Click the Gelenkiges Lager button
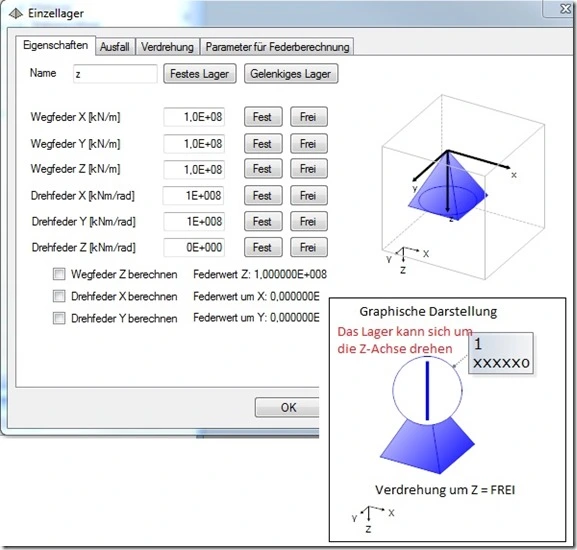The height and width of the screenshot is (550, 577). (x=291, y=74)
